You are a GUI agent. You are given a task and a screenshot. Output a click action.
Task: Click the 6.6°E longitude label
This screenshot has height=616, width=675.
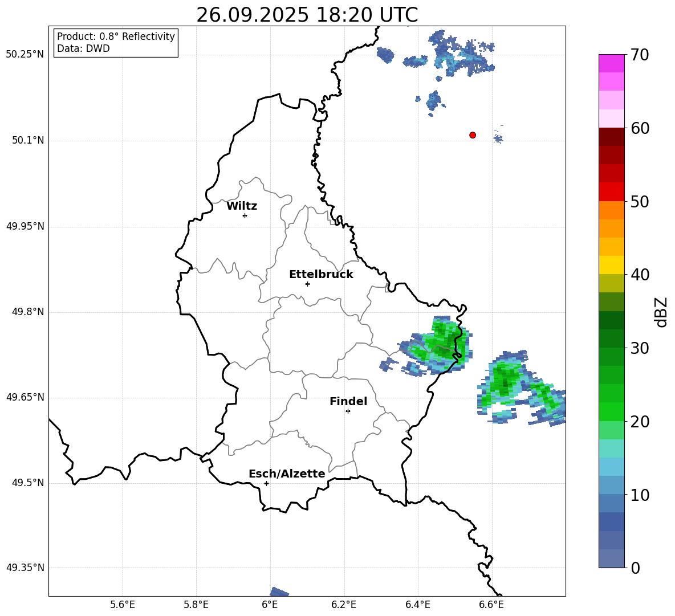coord(491,605)
